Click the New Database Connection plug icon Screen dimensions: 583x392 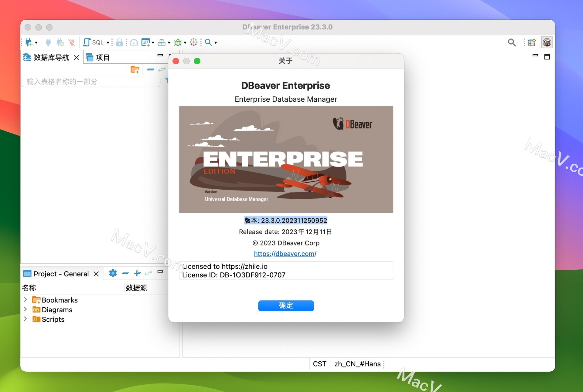(29, 42)
